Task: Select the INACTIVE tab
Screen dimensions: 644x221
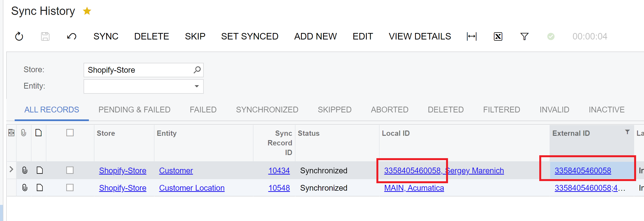Action: click(607, 110)
